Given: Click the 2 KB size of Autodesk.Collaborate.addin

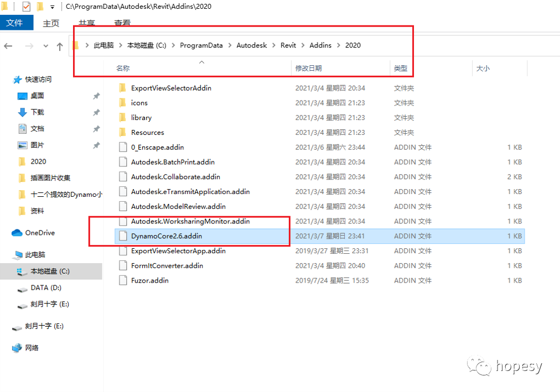Looking at the screenshot, I should pos(515,177).
